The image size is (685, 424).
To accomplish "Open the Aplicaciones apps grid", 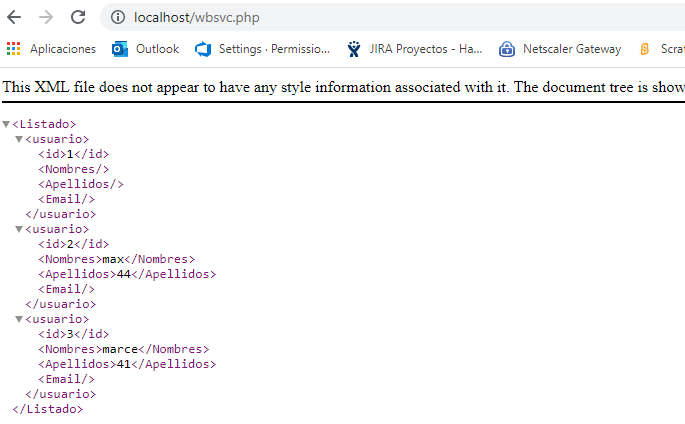I will pyautogui.click(x=13, y=49).
